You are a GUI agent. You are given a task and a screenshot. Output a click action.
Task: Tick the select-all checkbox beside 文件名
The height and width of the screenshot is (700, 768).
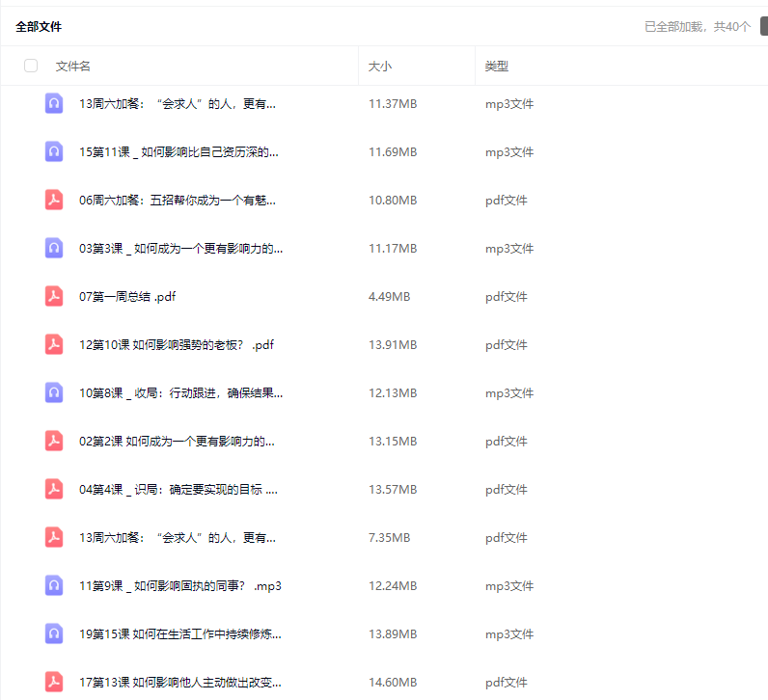tap(31, 66)
